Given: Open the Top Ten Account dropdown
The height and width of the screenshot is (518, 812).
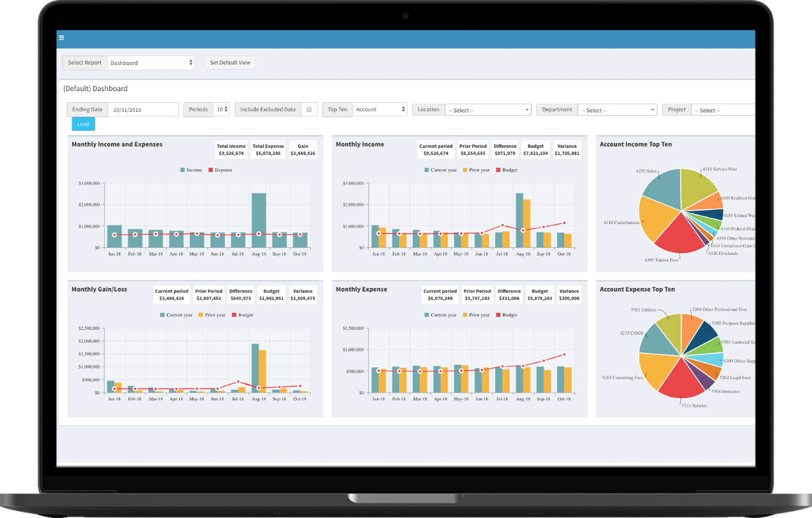Looking at the screenshot, I should [379, 109].
